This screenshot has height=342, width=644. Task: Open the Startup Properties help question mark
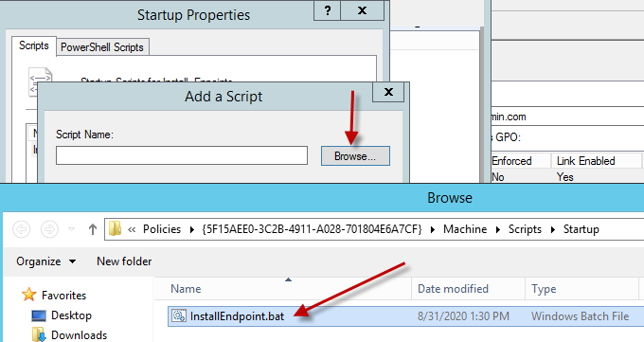pos(328,10)
